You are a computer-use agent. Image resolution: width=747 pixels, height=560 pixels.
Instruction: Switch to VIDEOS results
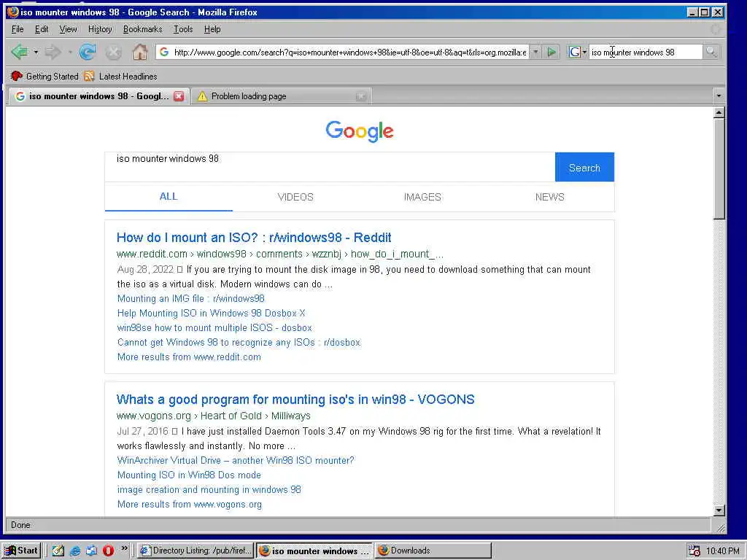point(295,197)
